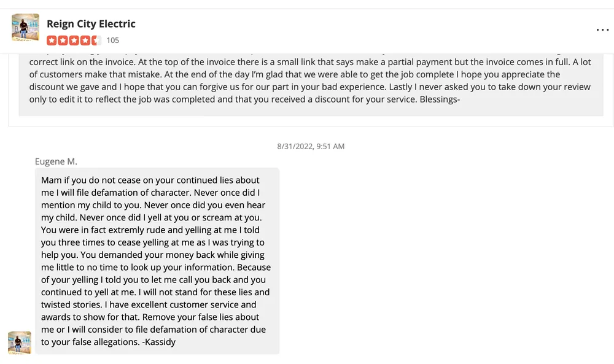
Task: Click the fourth rating star
Action: 85,41
